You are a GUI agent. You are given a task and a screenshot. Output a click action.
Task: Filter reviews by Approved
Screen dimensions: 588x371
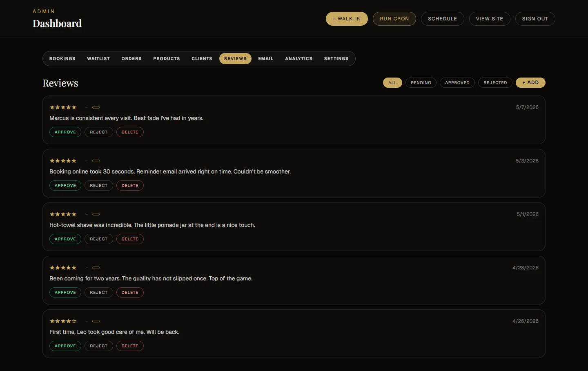pos(457,83)
